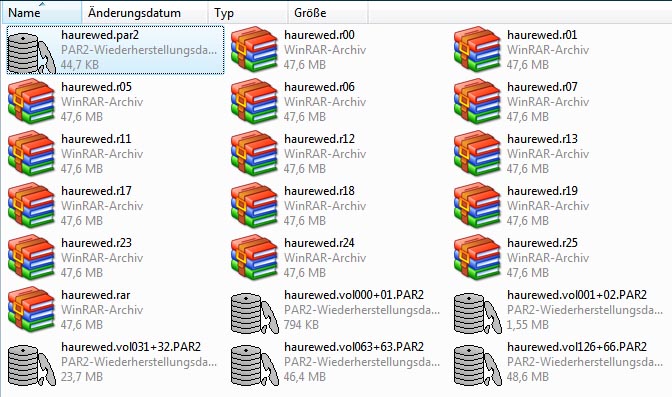Viewport: 672px width, 397px height.
Task: Click the Typ column header
Action: (x=248, y=13)
